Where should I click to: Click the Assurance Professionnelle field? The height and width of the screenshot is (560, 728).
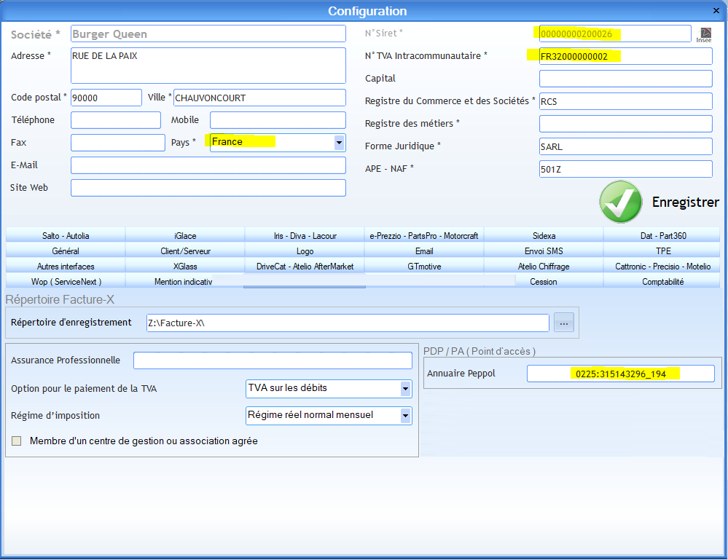(272, 360)
